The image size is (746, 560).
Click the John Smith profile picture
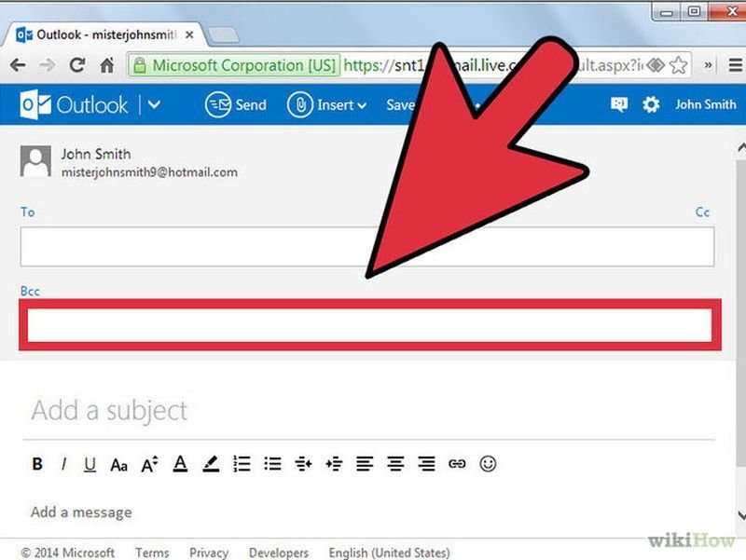(x=35, y=161)
